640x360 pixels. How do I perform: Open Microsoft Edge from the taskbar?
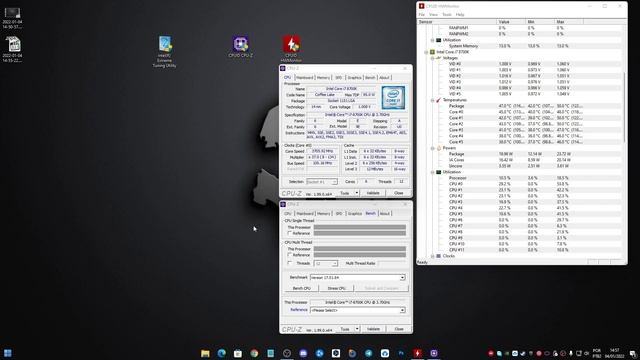click(x=222, y=353)
